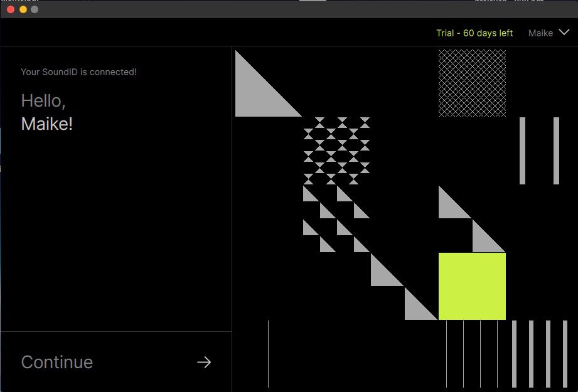
Task: Click the Trial - 60 days left link
Action: [474, 33]
